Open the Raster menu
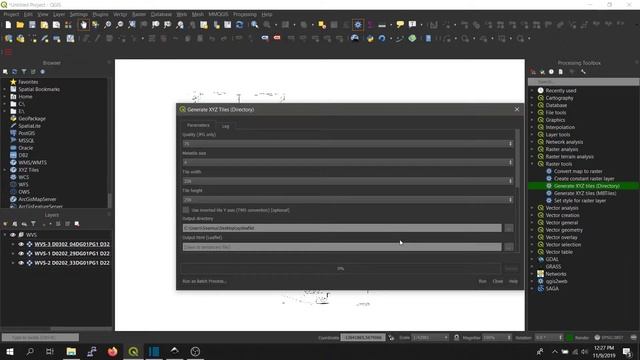The width and height of the screenshot is (640, 360). (x=139, y=14)
